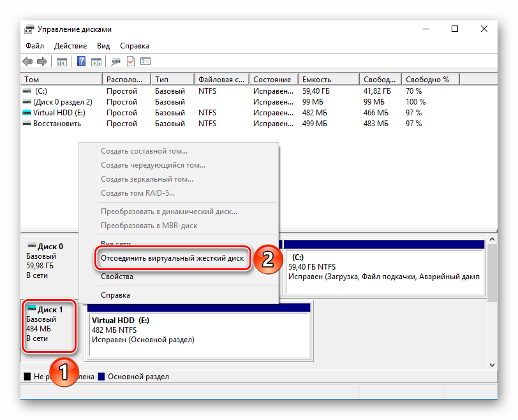Click the Forward navigation arrow
Image resolution: width=518 pixels, height=420 pixels.
tap(42, 61)
